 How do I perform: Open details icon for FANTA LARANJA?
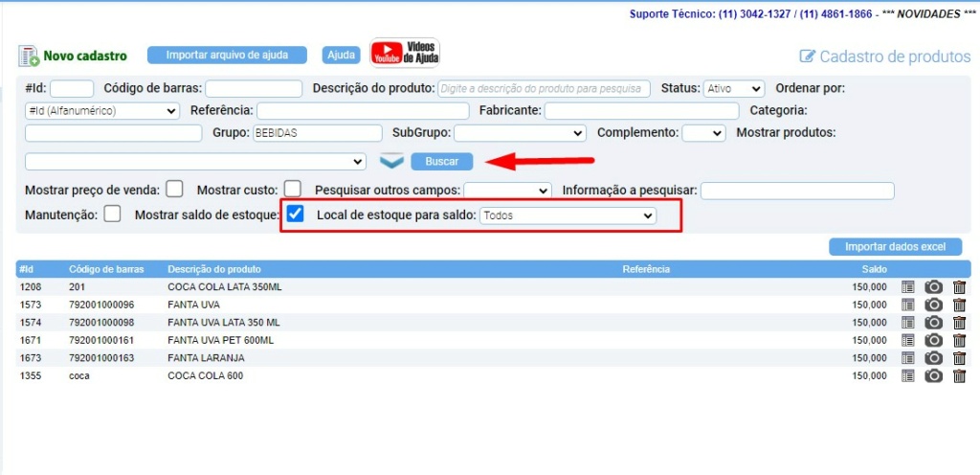coord(907,358)
